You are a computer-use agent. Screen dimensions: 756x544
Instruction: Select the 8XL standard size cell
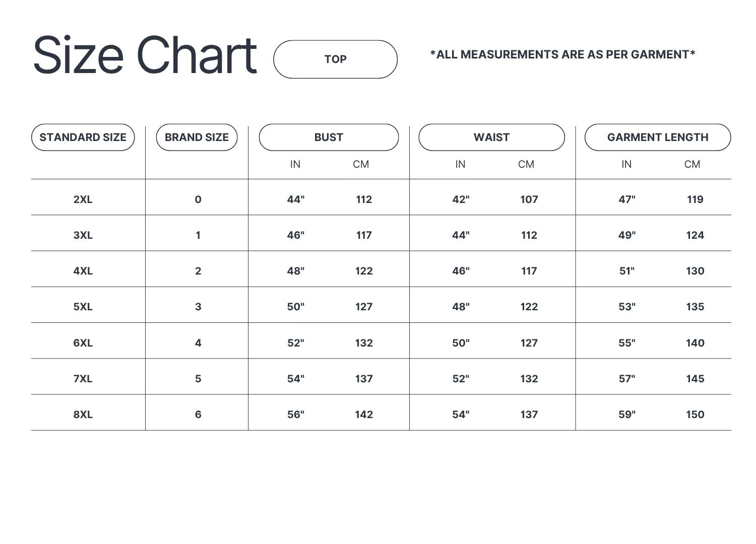(x=83, y=415)
